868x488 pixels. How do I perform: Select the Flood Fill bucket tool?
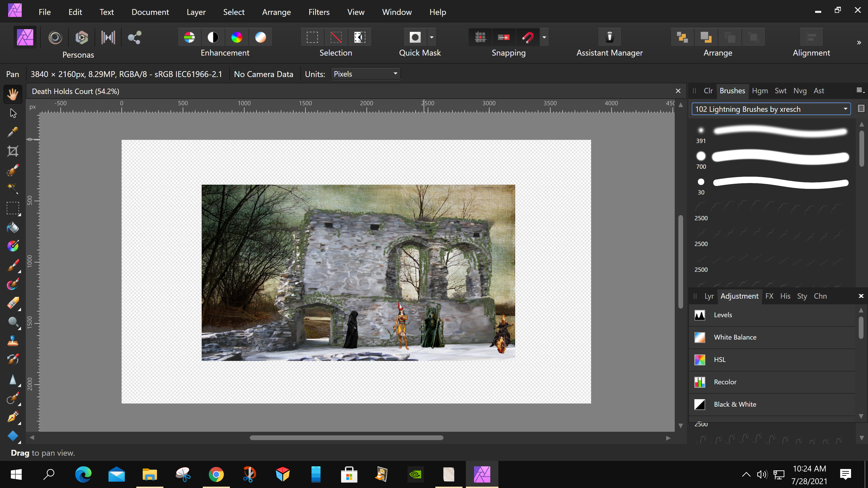point(13,227)
